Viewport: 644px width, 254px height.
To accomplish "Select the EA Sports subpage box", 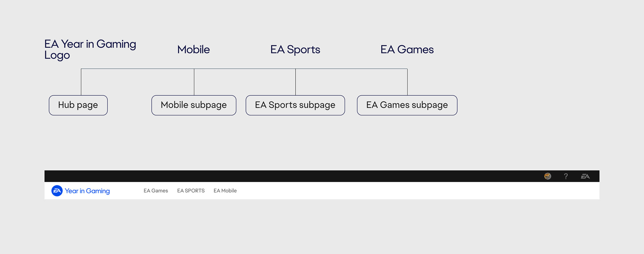I will [295, 105].
